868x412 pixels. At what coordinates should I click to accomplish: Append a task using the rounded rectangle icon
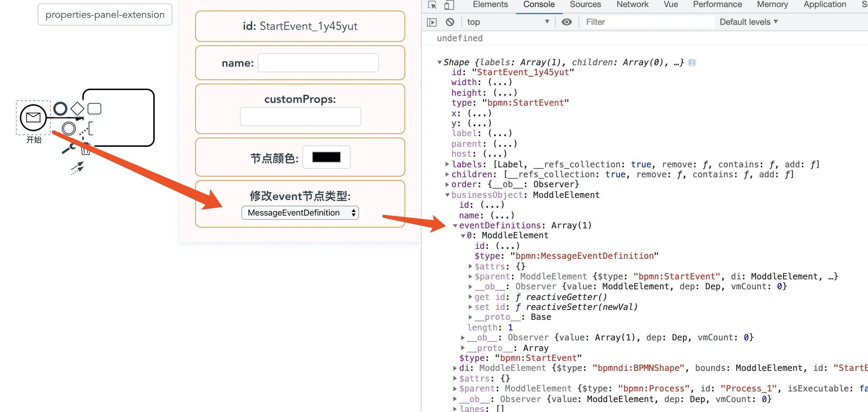pyautogui.click(x=94, y=108)
